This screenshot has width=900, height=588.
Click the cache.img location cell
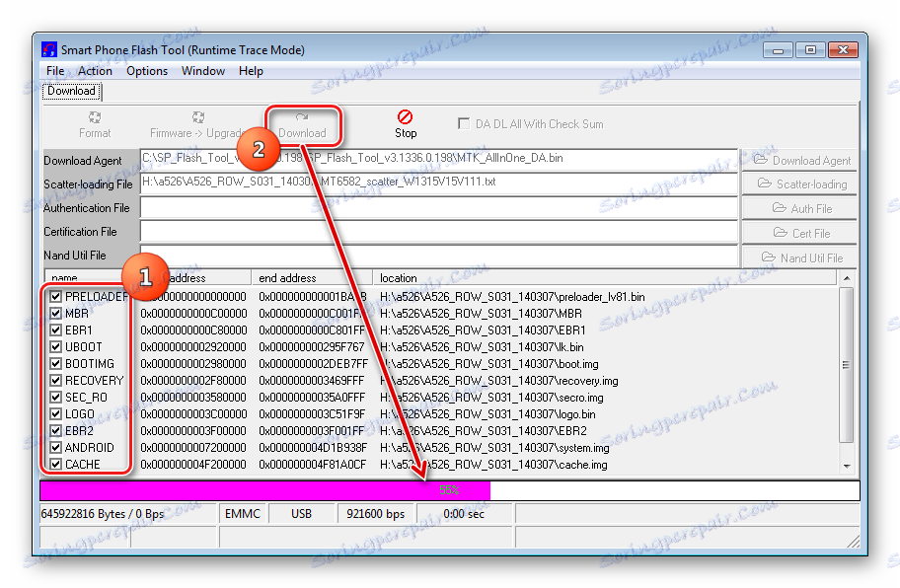click(x=493, y=464)
